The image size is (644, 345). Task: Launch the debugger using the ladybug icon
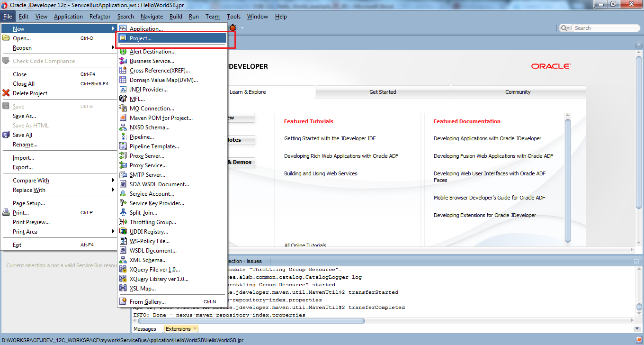tap(232, 27)
